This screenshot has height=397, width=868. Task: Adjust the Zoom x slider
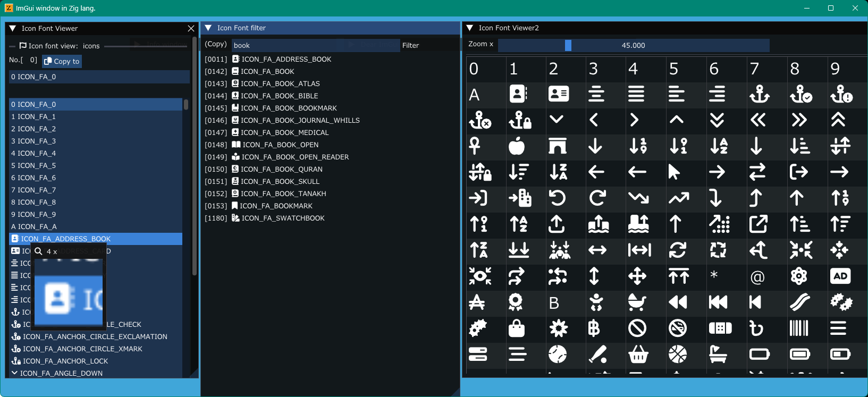[x=634, y=46]
